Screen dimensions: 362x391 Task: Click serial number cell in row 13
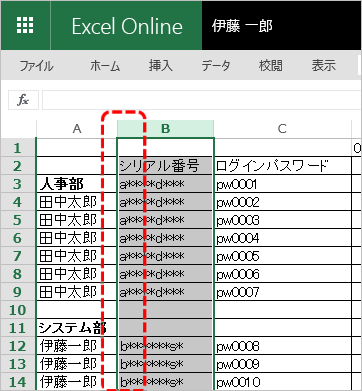165,364
